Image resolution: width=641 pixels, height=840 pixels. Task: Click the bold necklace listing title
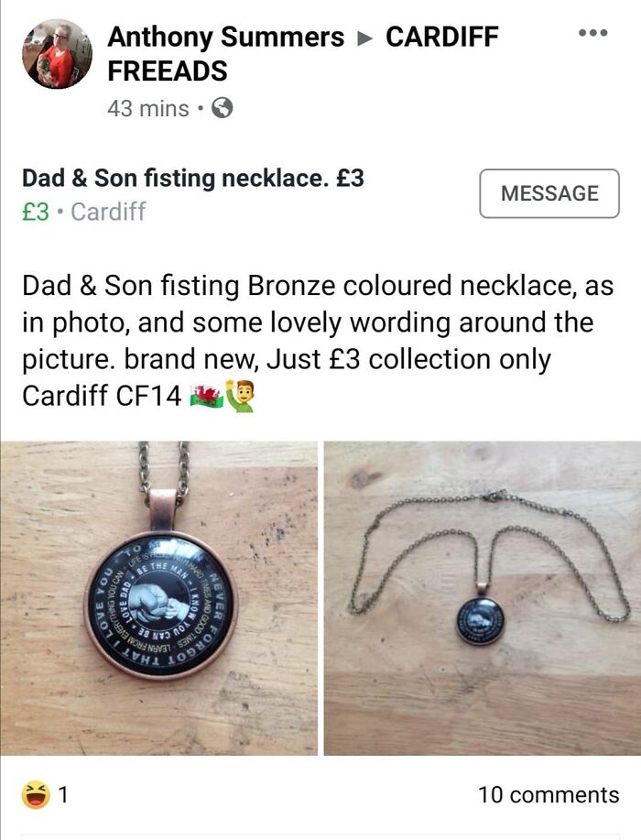pyautogui.click(x=193, y=178)
